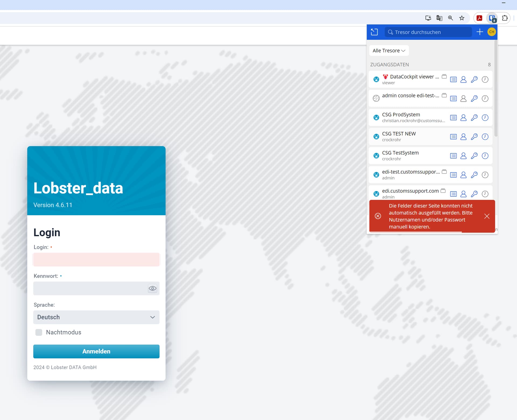
Task: Click the vault popup vertical scrollbar
Action: pyautogui.click(x=496, y=89)
